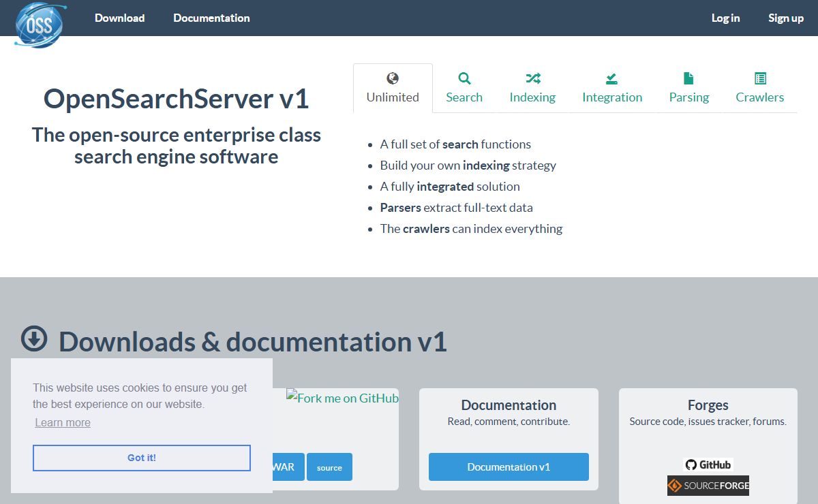The height and width of the screenshot is (504, 818).
Task: Click 'The crawlers can index everything' bullet
Action: click(x=471, y=229)
